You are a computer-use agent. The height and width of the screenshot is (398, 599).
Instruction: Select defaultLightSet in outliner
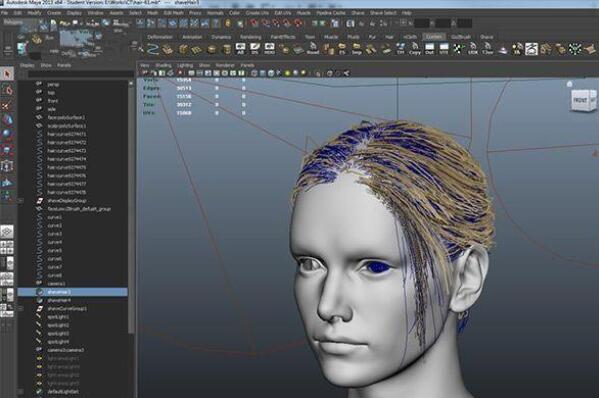63,392
